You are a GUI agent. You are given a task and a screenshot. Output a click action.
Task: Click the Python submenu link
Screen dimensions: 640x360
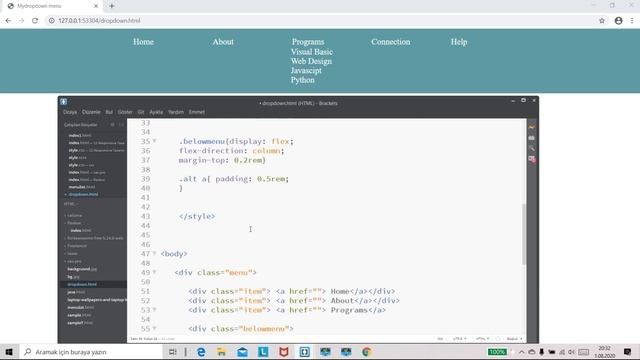pos(302,80)
